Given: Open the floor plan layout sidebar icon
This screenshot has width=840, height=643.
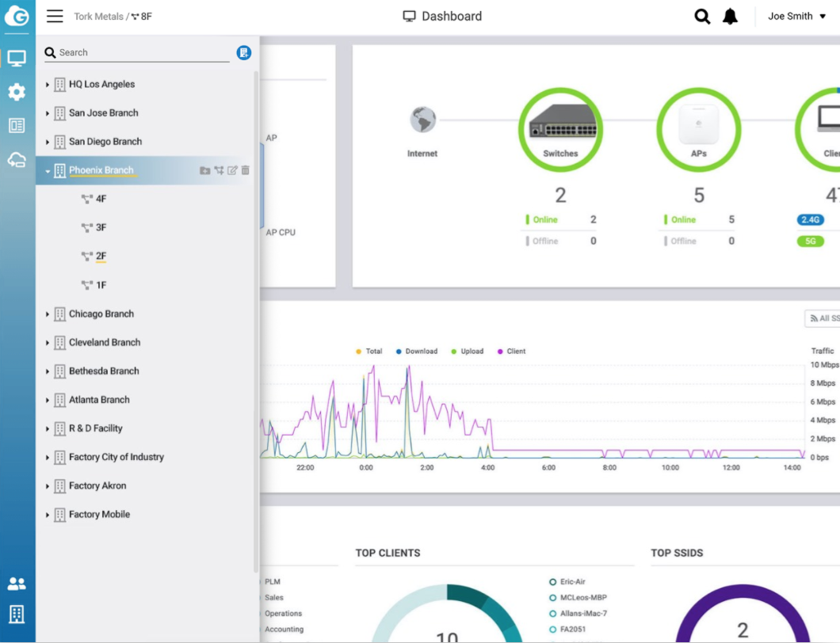Looking at the screenshot, I should pyautogui.click(x=17, y=126).
